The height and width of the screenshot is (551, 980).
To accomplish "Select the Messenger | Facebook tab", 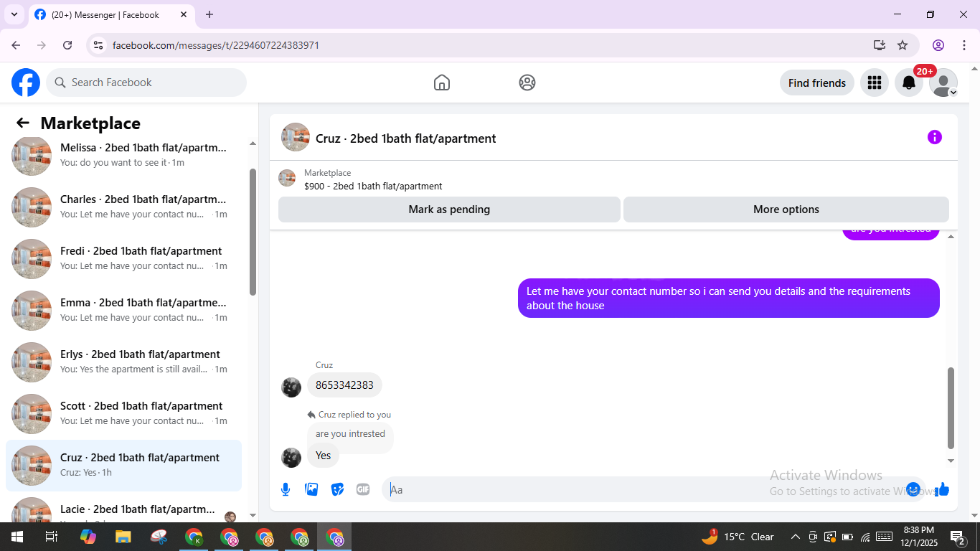I will coord(111,14).
